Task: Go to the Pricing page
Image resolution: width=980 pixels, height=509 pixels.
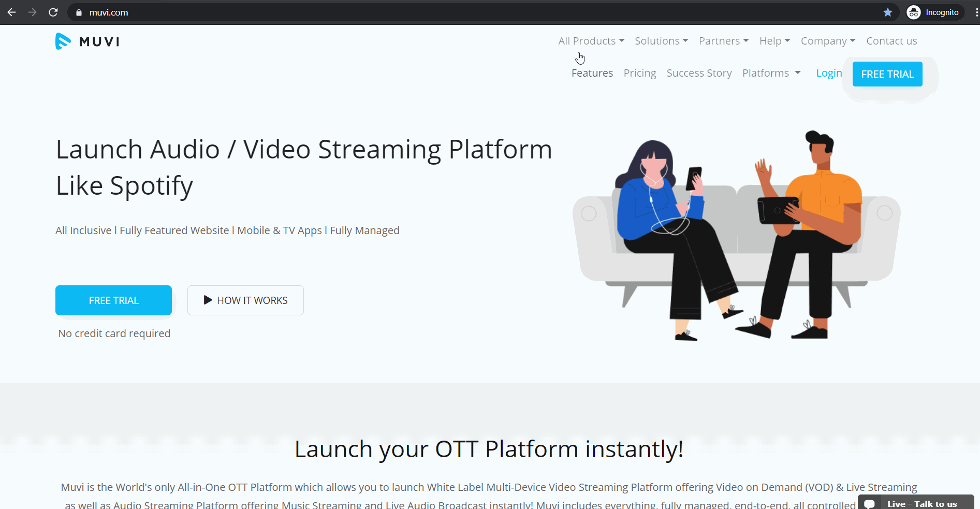Action: [x=640, y=73]
